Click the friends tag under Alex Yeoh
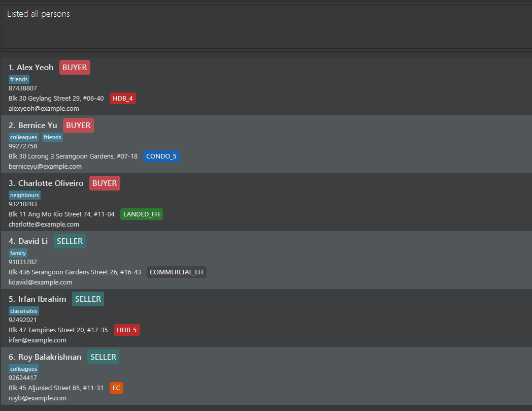The width and height of the screenshot is (532, 411). (x=19, y=79)
